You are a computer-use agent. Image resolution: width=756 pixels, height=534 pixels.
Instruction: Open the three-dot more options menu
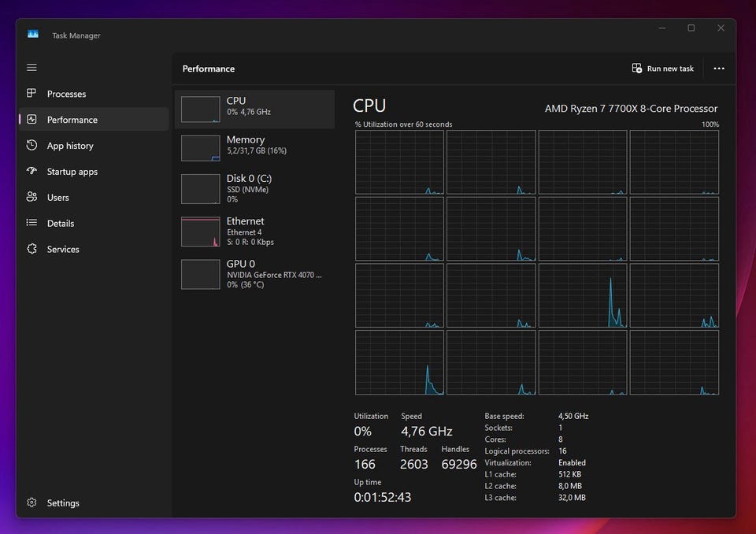click(719, 69)
